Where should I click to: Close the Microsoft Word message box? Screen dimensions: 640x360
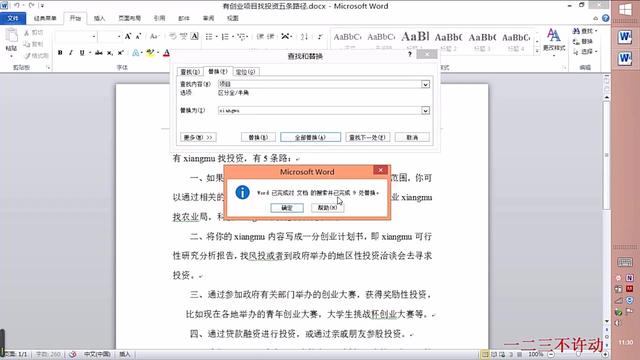click(380, 170)
